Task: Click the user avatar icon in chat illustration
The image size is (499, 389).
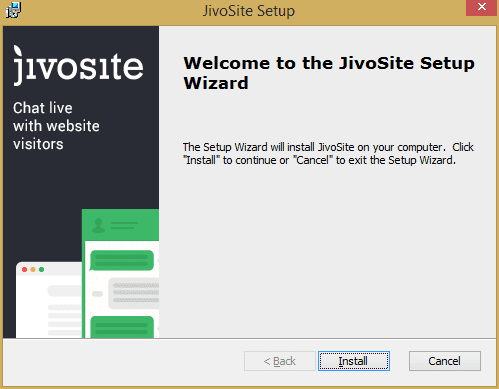Action: (98, 225)
